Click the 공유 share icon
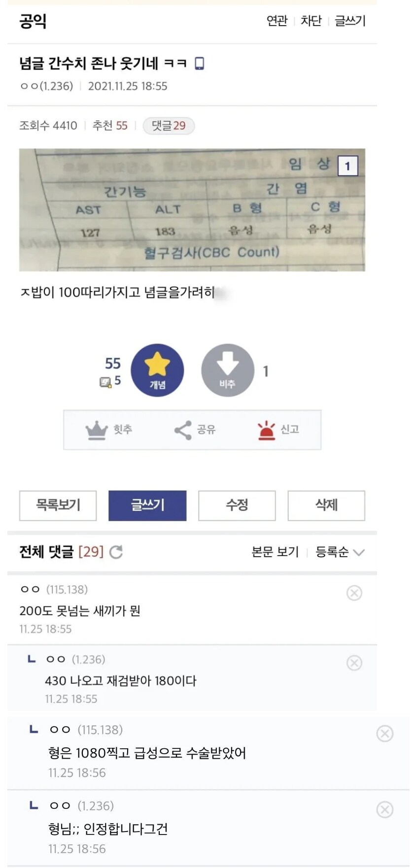 (183, 430)
